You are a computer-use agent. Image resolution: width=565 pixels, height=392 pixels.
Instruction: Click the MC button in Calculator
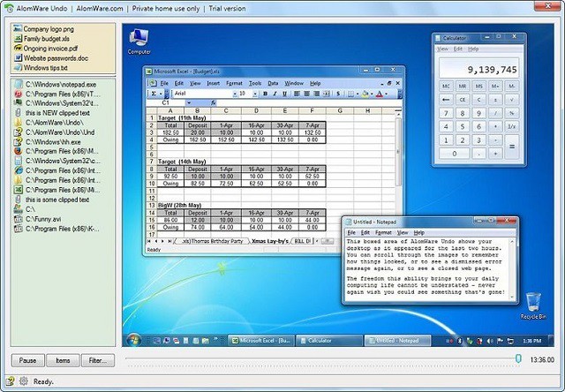coord(446,87)
